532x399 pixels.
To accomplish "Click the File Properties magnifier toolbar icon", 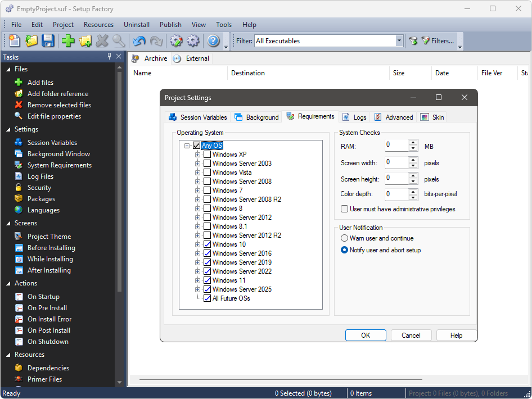I will (119, 40).
